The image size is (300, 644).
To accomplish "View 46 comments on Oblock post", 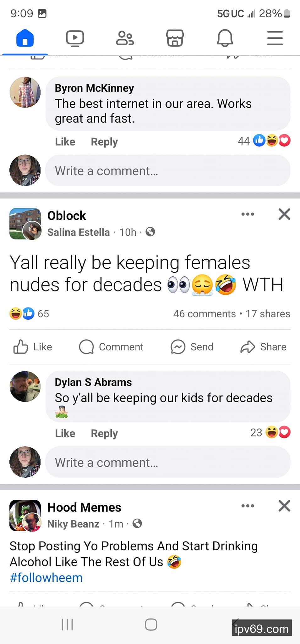I will tap(205, 314).
